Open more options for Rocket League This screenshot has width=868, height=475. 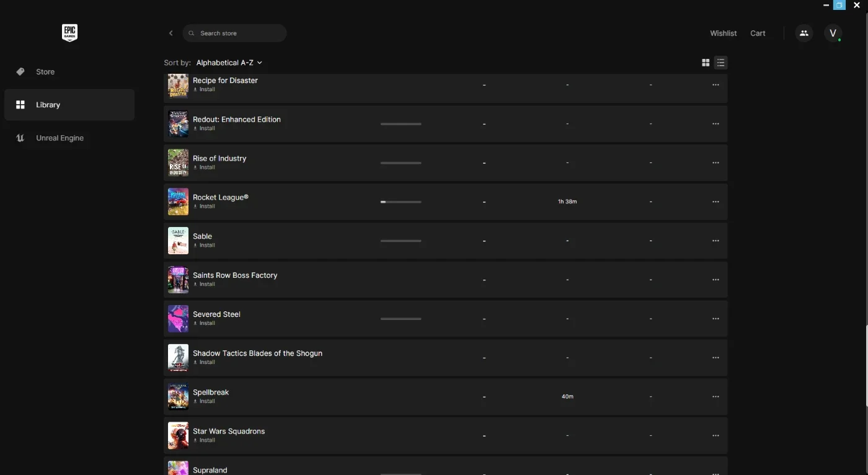(715, 202)
